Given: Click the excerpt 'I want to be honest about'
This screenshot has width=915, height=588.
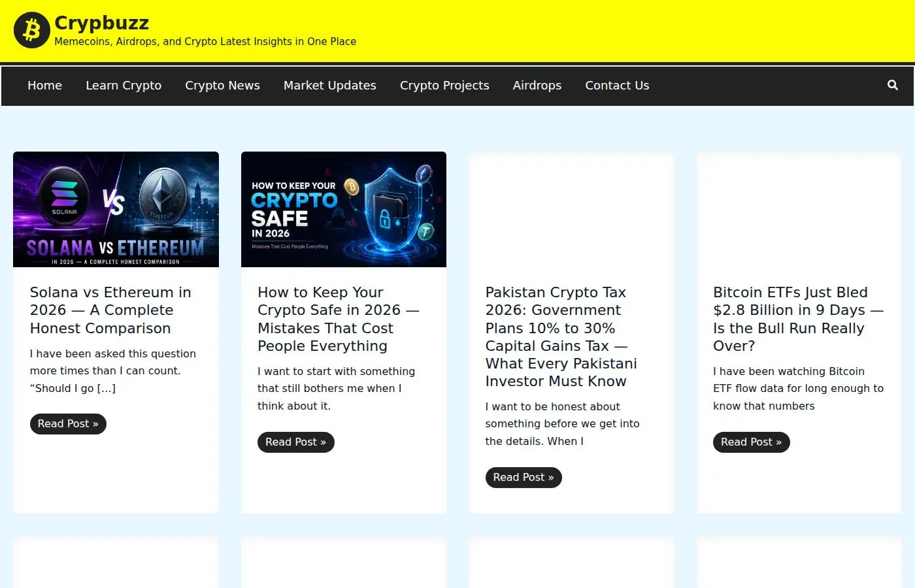Looking at the screenshot, I should pos(552,406).
